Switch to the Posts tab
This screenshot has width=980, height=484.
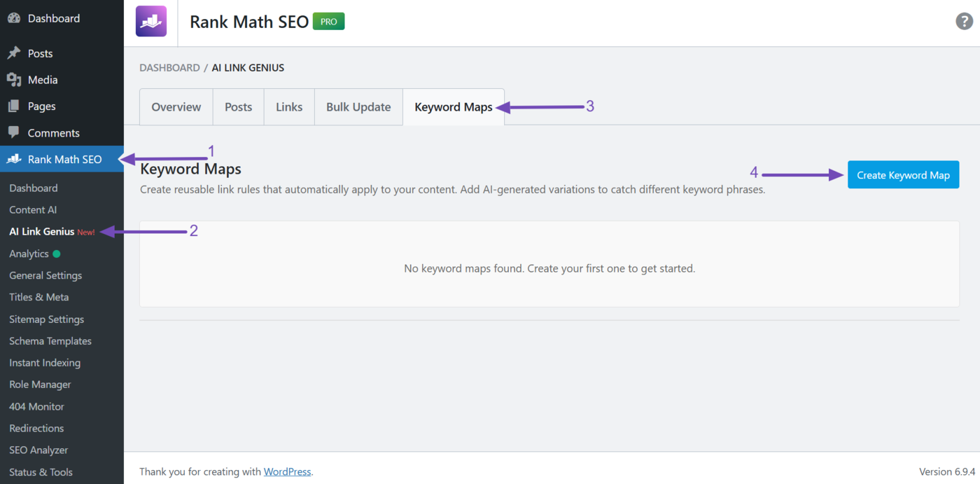(x=238, y=107)
